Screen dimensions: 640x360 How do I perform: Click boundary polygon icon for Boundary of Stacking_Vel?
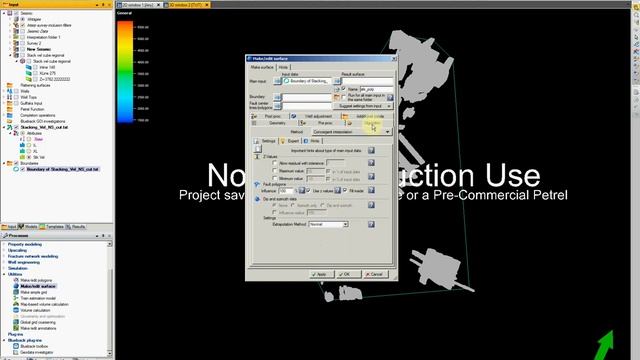[16, 169]
